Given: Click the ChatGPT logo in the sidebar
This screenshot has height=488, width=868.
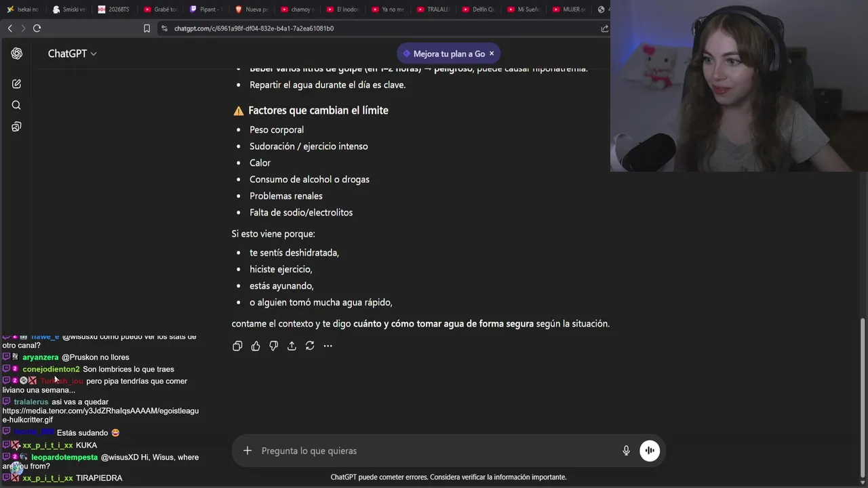Looking at the screenshot, I should (16, 54).
